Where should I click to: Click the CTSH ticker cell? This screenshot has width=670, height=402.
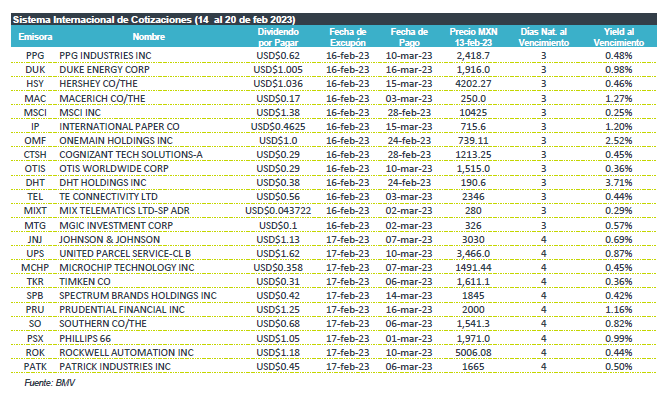[x=35, y=155]
